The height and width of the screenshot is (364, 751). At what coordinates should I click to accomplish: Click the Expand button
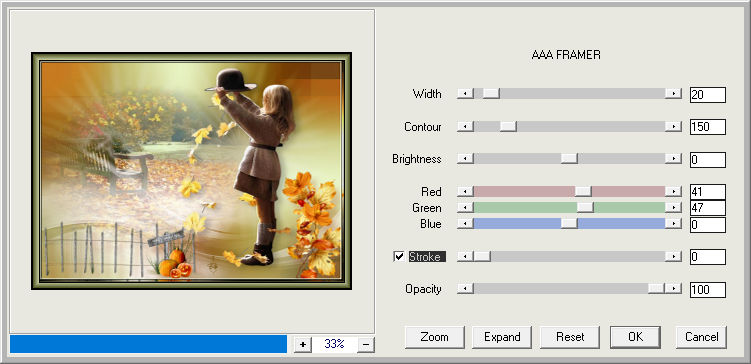[502, 337]
